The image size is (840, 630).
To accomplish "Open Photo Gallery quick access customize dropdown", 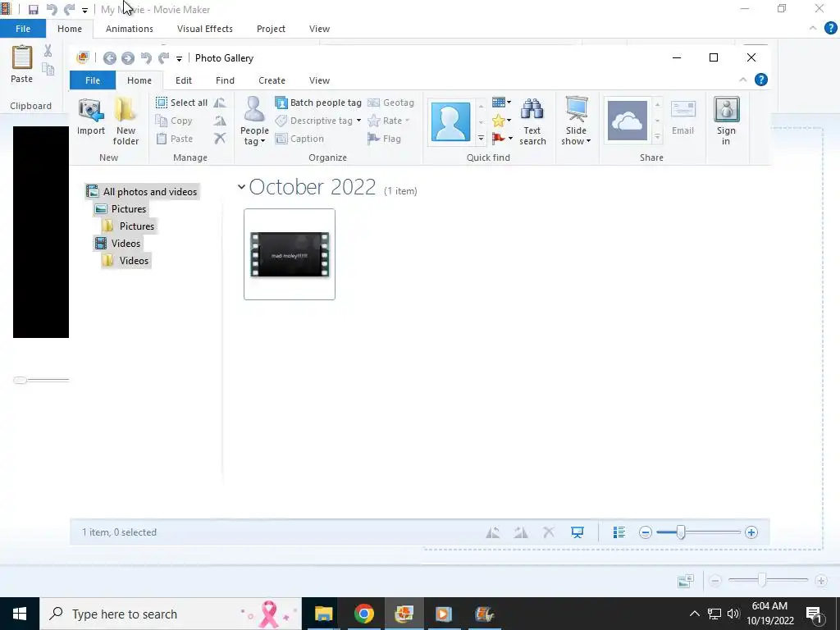I will pos(179,58).
